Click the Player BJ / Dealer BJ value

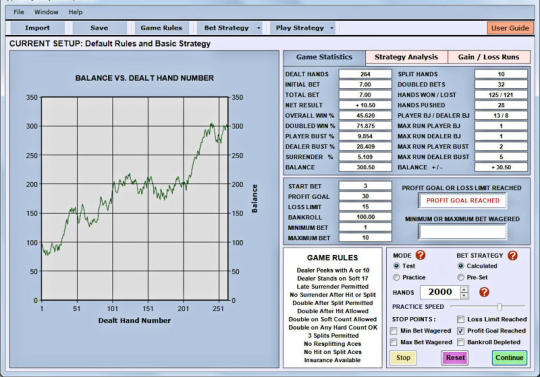coord(501,115)
